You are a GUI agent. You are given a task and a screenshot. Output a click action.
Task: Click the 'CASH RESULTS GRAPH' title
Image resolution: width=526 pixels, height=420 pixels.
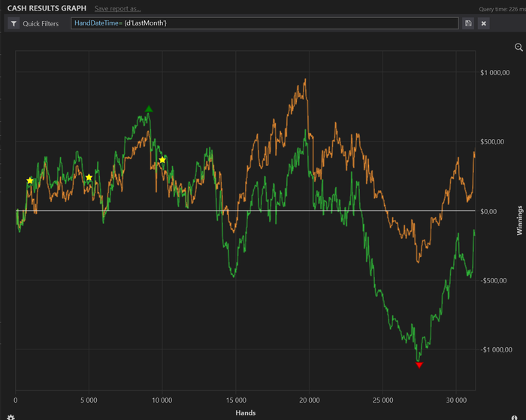47,8
